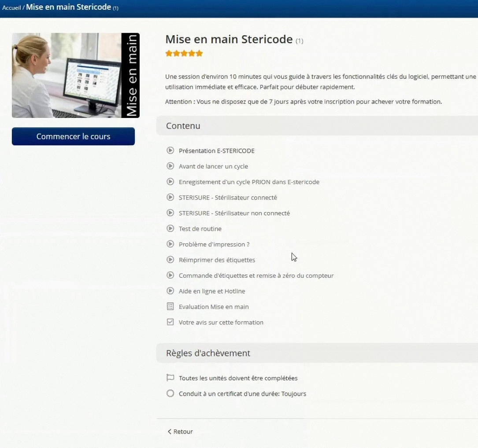Open Aide en ligne et Hotline unit
This screenshot has height=448, width=478.
click(x=212, y=291)
